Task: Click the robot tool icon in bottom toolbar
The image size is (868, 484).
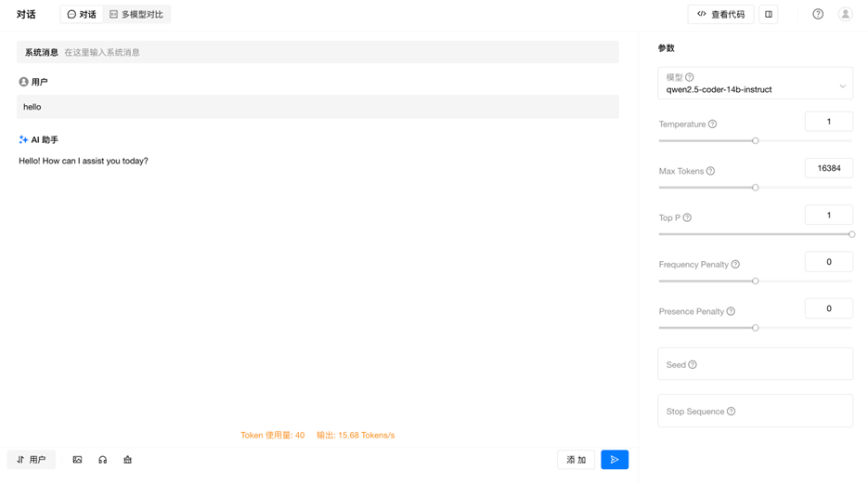Action: coord(128,460)
